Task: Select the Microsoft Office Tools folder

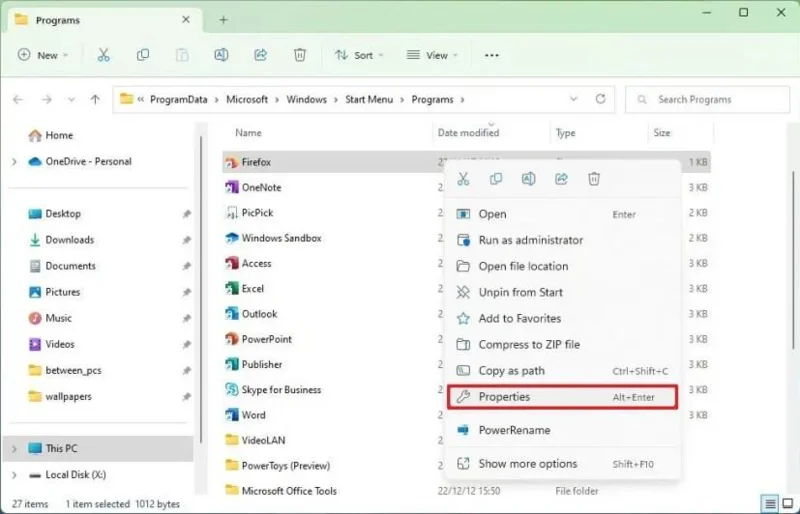Action: [281, 491]
